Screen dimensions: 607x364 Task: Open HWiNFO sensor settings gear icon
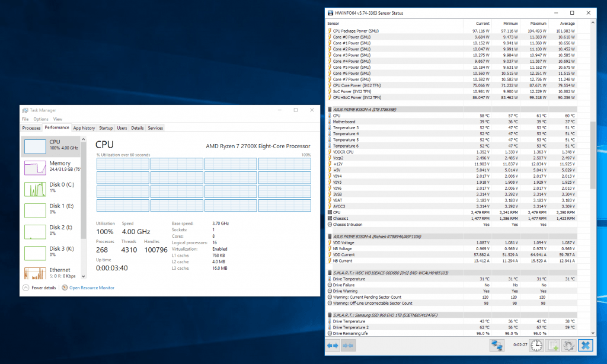click(568, 346)
